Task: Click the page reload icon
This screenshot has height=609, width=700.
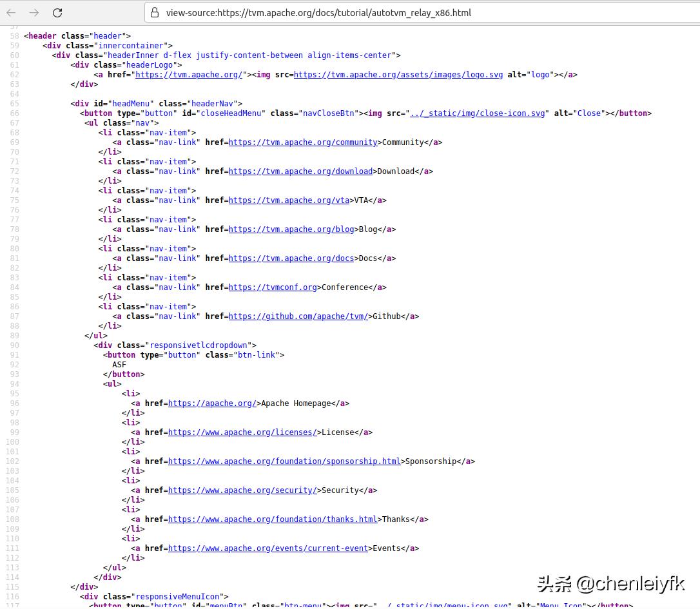Action: point(57,13)
